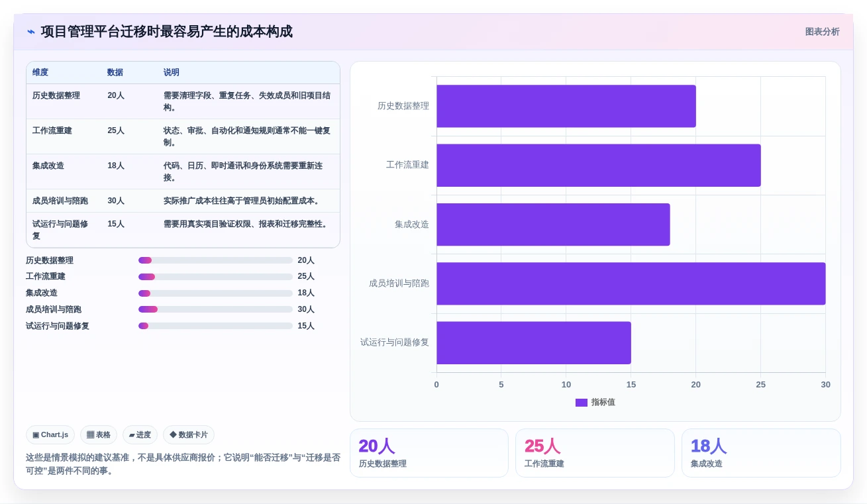Click the 15人 value in table
The height and width of the screenshot is (504, 867).
tap(116, 224)
